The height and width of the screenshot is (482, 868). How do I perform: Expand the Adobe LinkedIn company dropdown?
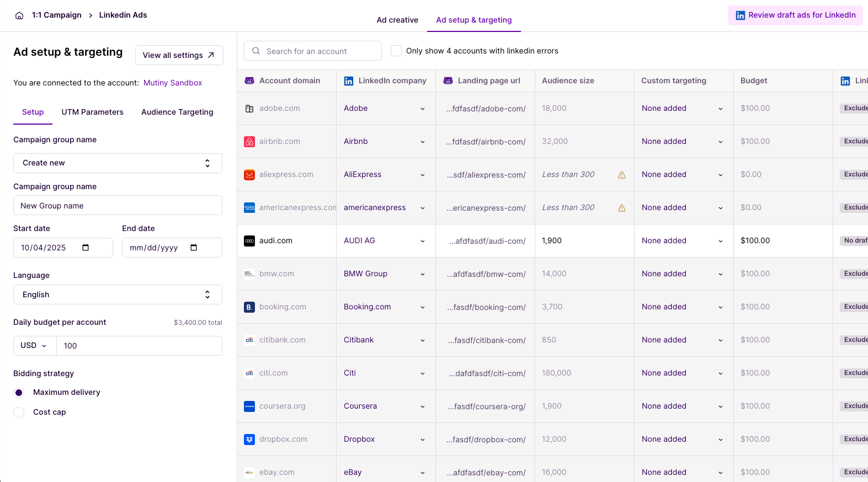[423, 109]
